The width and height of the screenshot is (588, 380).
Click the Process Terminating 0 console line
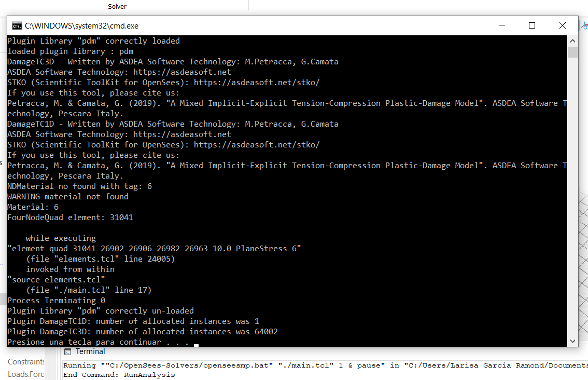coord(56,301)
